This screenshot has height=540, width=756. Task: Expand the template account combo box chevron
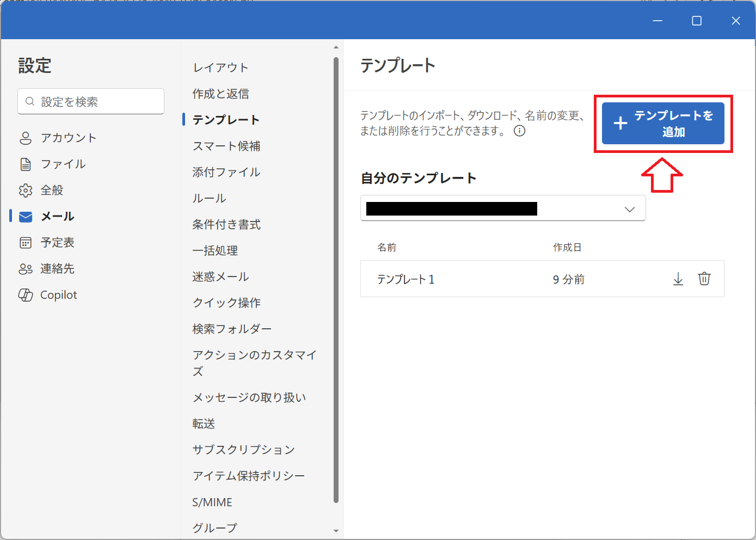(630, 208)
